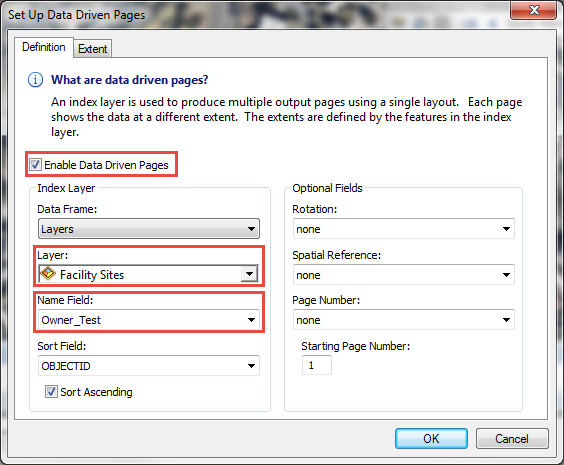Select the Definition tab
The height and width of the screenshot is (465, 564).
44,47
